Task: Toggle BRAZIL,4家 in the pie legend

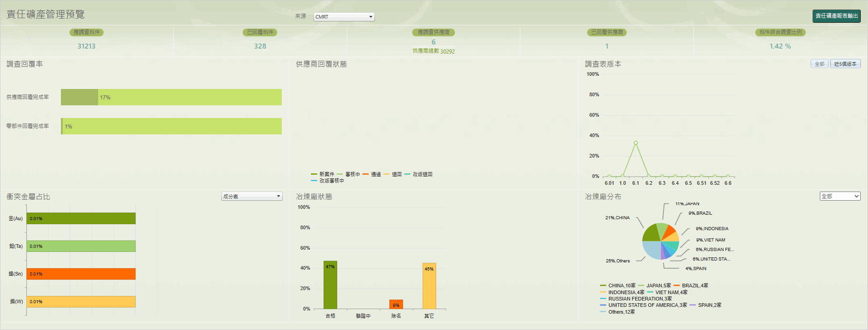Action: click(x=691, y=286)
